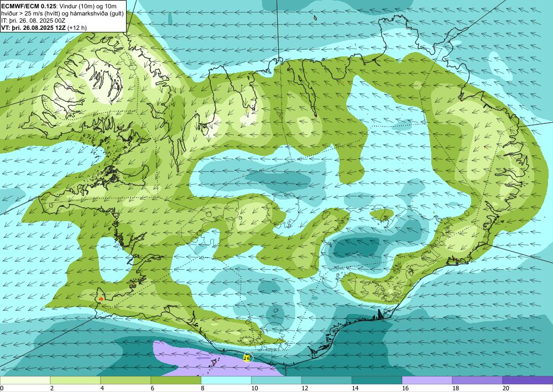Click the dark teal 14–16 legend swatch
This screenshot has height=392, width=553.
[x=377, y=380]
